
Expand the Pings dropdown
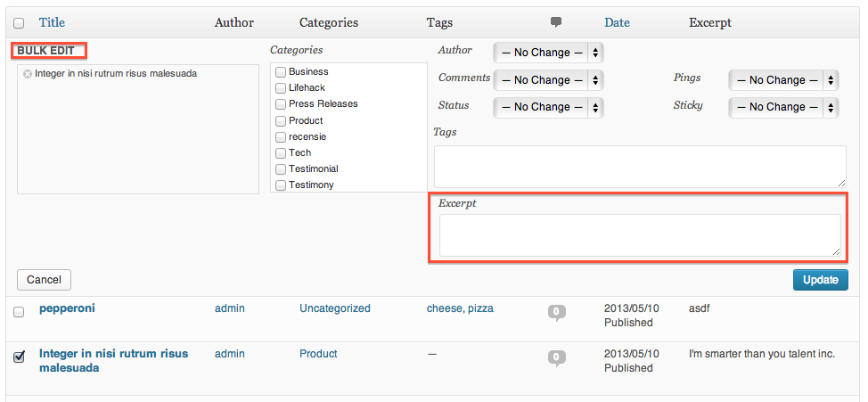(x=783, y=80)
